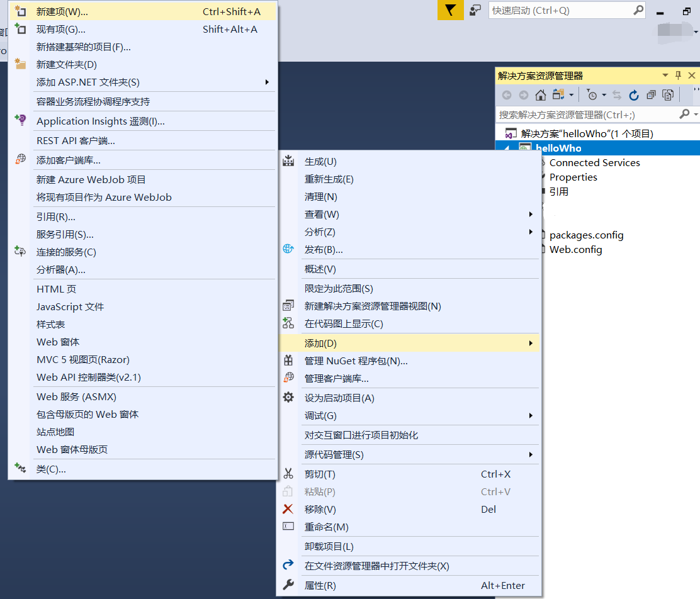The image size is (700, 599).
Task: Click the Collapse All icon in Solution Explorer
Action: (652, 95)
